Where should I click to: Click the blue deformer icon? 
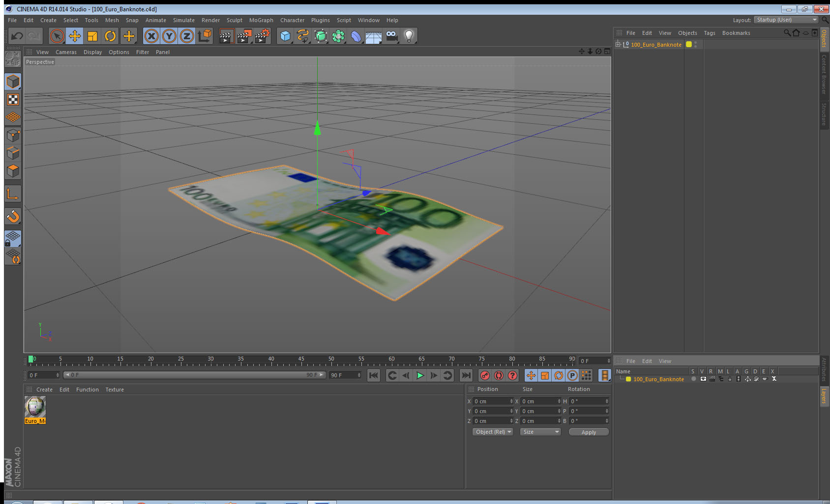click(x=356, y=36)
